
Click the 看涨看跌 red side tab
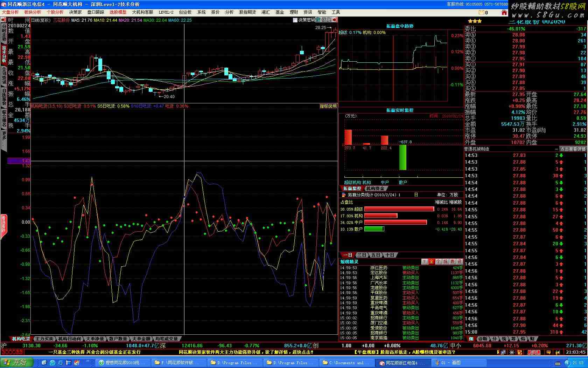[3, 227]
